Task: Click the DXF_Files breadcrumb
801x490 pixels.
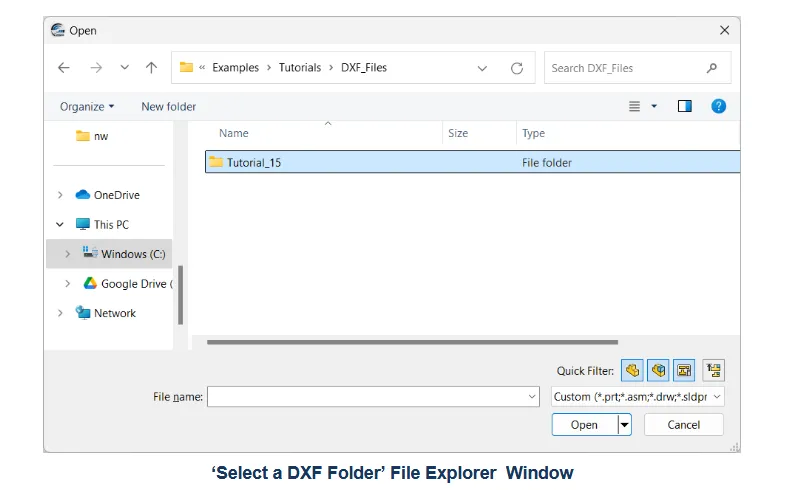Action: 364,67
